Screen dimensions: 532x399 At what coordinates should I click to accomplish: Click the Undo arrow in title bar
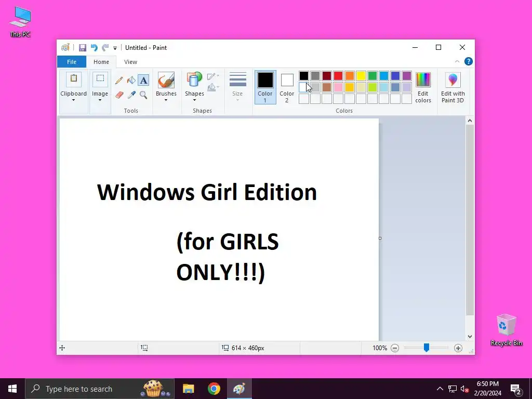point(94,48)
